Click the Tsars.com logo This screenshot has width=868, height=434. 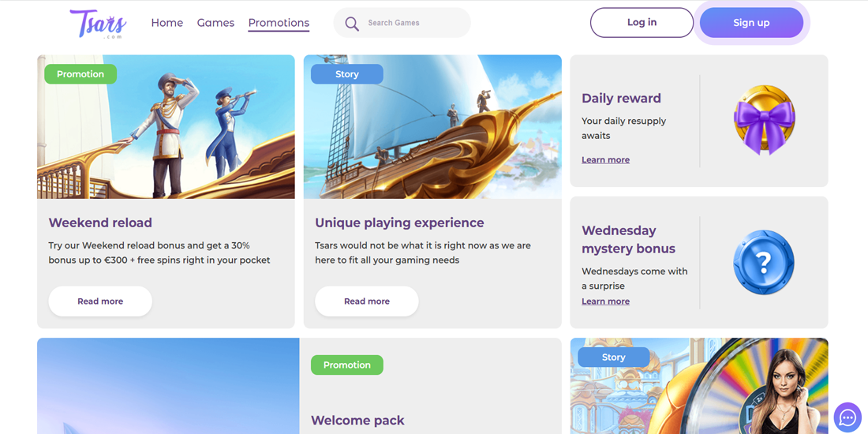(98, 24)
